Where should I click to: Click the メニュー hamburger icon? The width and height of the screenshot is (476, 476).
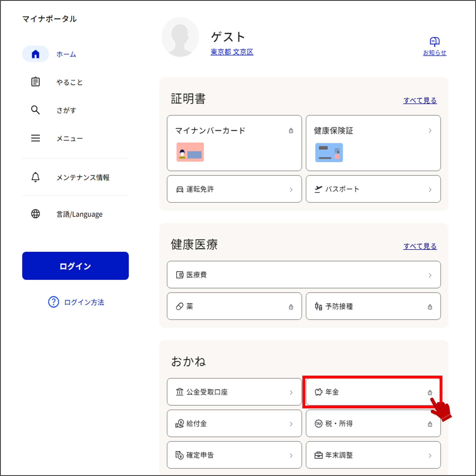[x=35, y=138]
